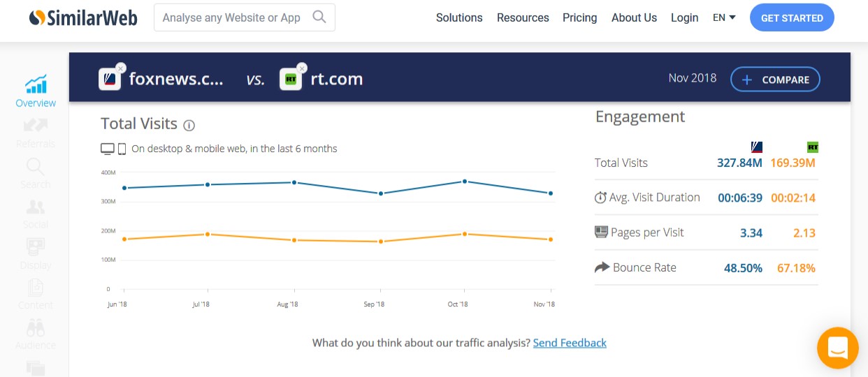Open the Audience binoculars icon
868x377 pixels.
coord(36,327)
